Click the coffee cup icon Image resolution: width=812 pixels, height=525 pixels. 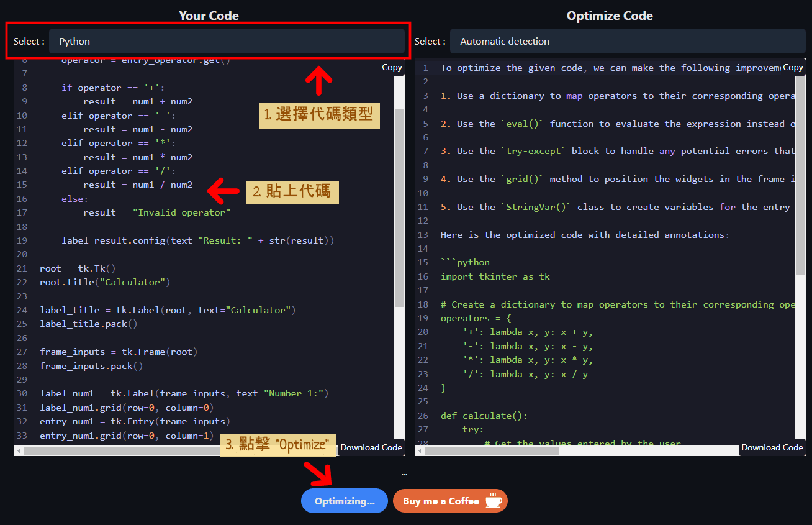click(494, 501)
